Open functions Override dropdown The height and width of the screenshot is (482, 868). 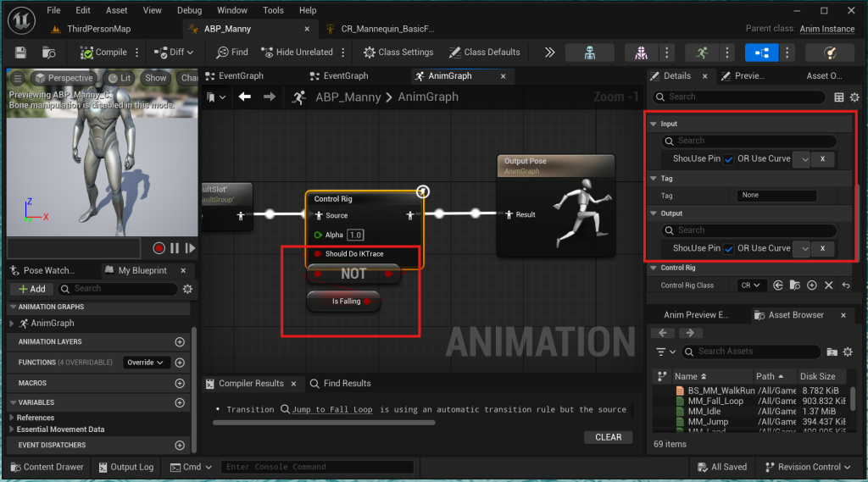click(x=145, y=363)
